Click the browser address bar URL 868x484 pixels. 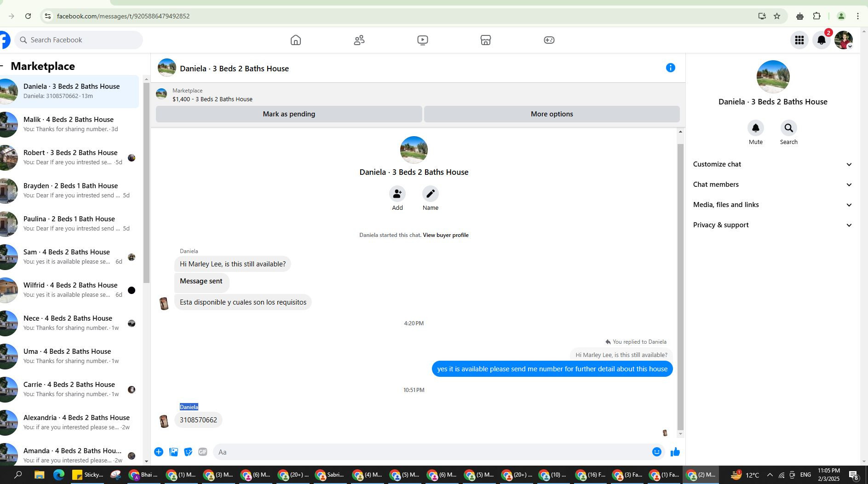[123, 16]
